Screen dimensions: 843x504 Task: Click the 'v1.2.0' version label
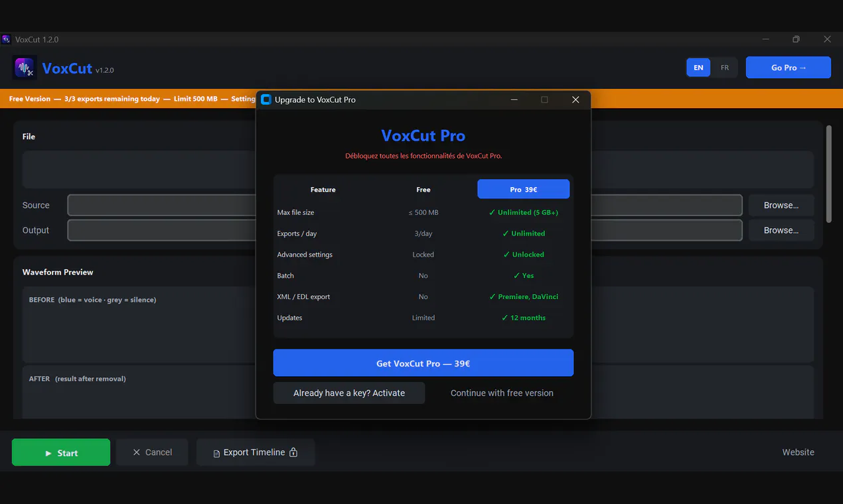tap(105, 70)
